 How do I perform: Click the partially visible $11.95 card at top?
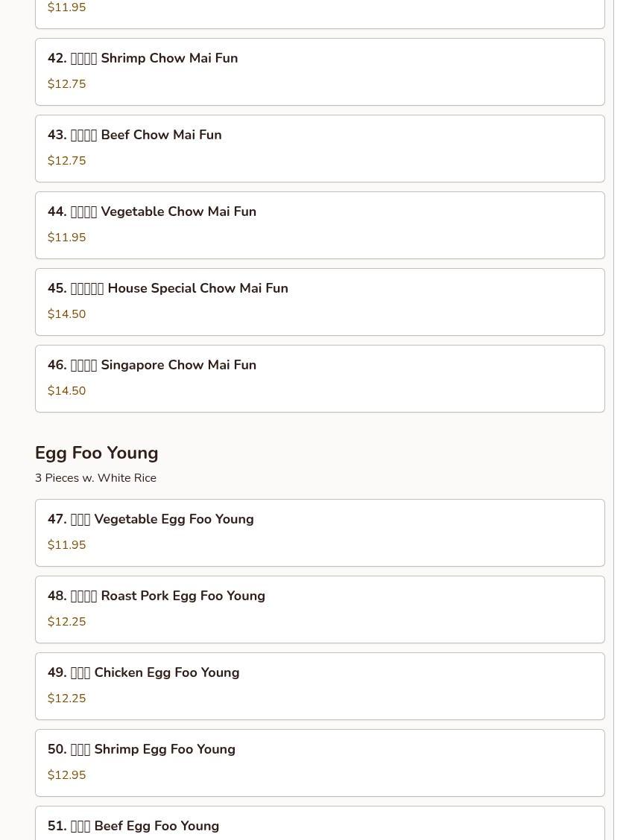(x=319, y=13)
